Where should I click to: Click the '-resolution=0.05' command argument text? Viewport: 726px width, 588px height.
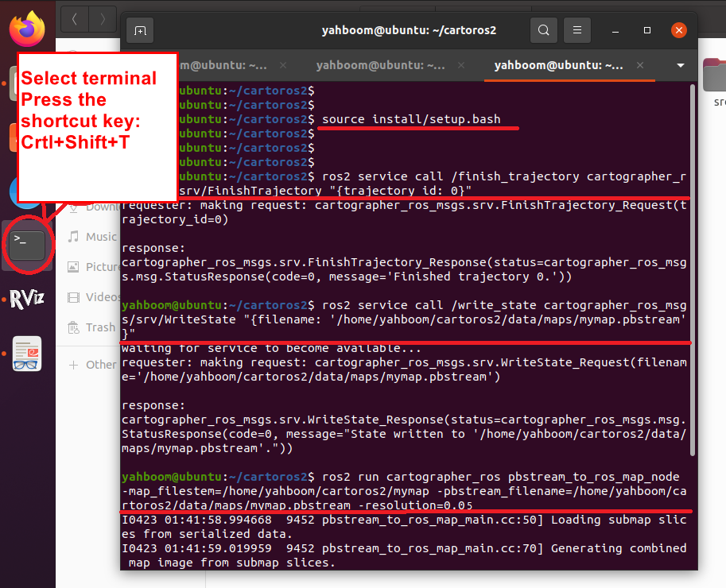coord(415,505)
